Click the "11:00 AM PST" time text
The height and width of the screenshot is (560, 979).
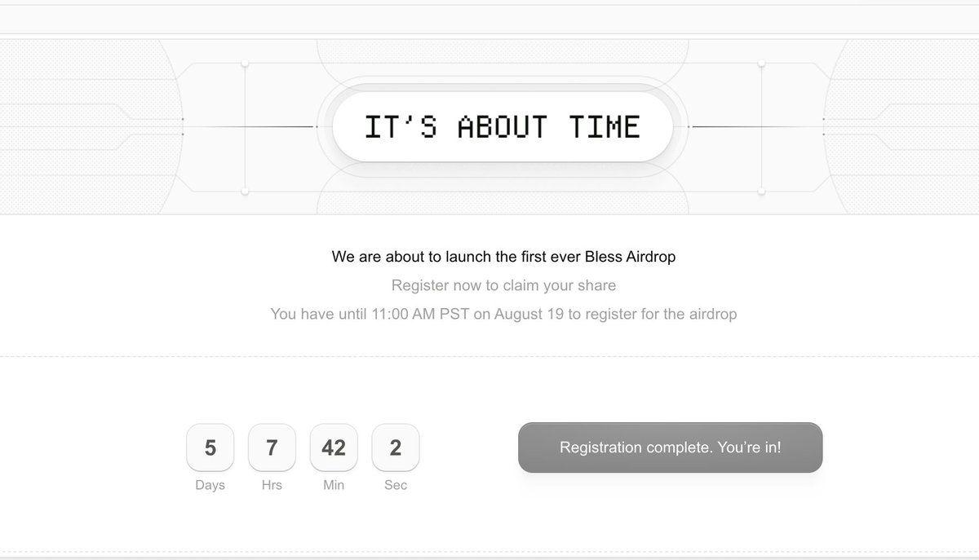(x=421, y=314)
